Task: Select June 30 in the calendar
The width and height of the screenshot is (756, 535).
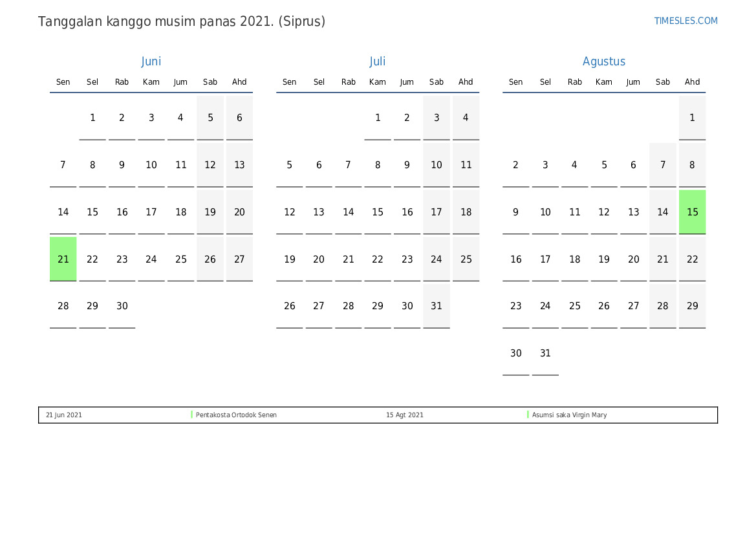Action: (x=122, y=306)
